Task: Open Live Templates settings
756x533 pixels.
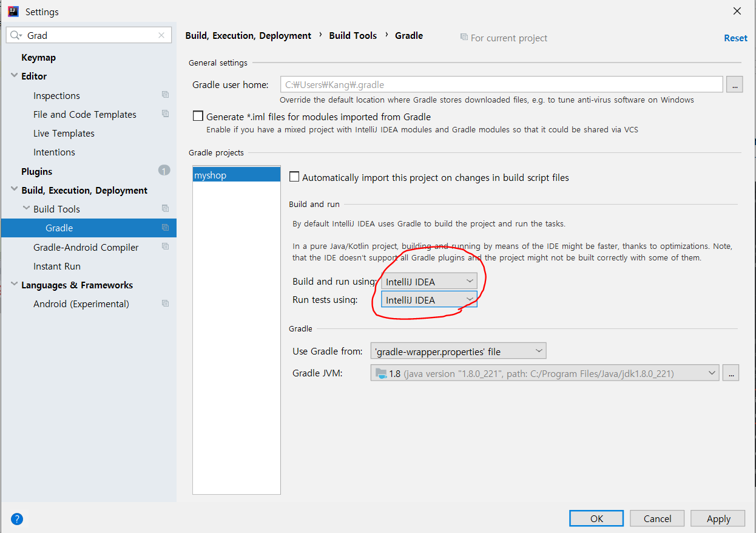Action: 64,133
